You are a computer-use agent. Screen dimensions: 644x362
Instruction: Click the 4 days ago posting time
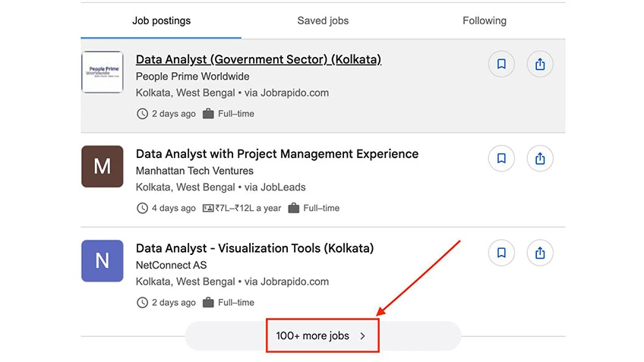(174, 208)
